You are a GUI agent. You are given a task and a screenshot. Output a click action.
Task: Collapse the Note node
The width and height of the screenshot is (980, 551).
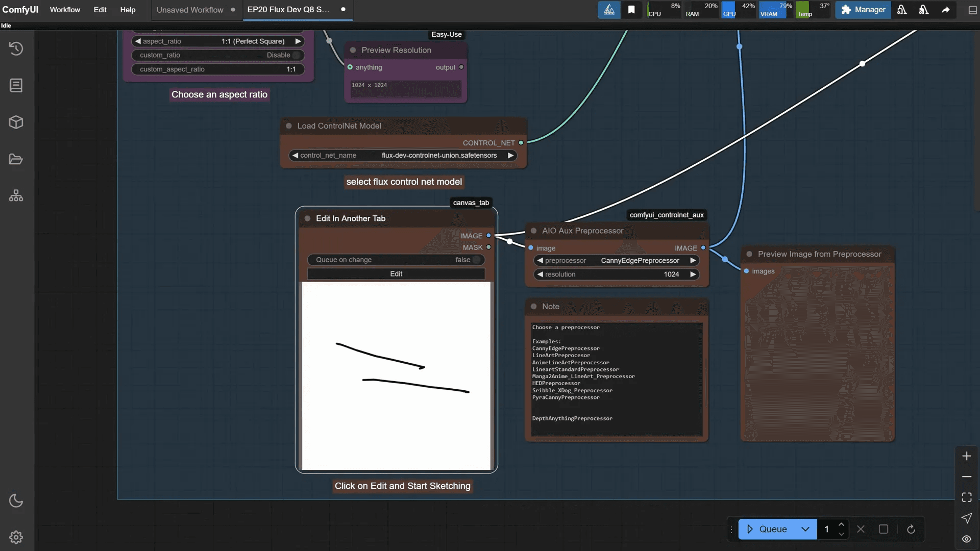(533, 307)
